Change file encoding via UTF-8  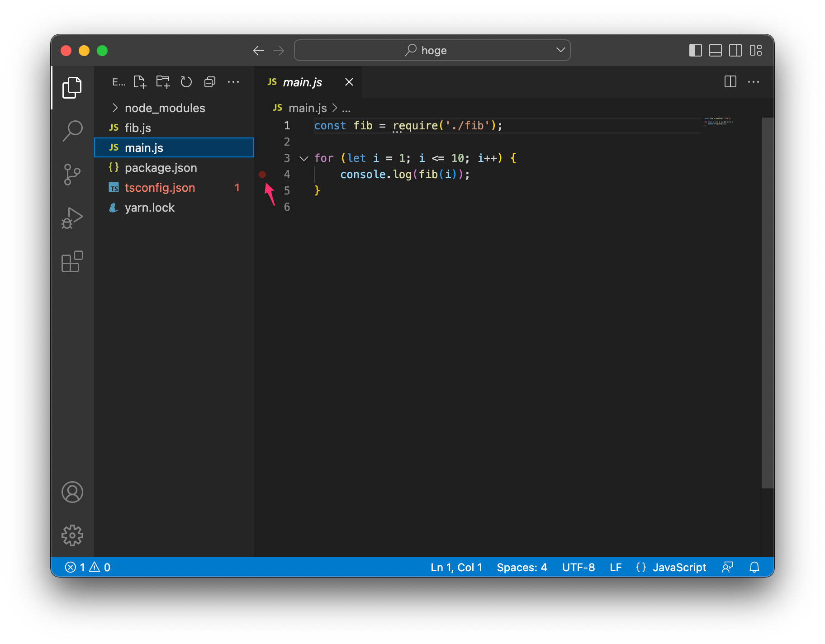point(578,567)
